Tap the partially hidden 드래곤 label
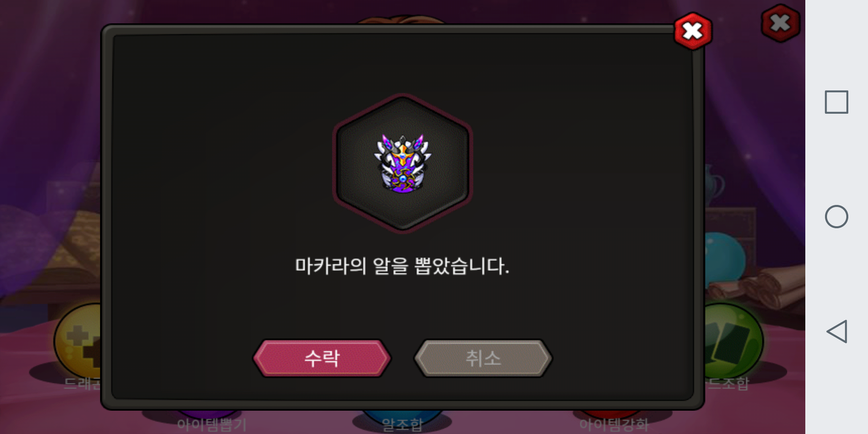 click(82, 383)
